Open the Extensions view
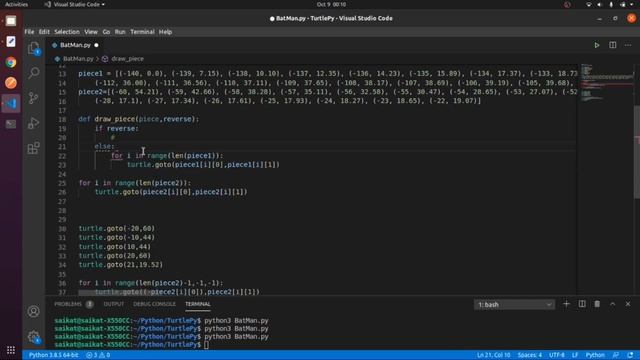This screenshot has height=360, width=640. [33, 148]
